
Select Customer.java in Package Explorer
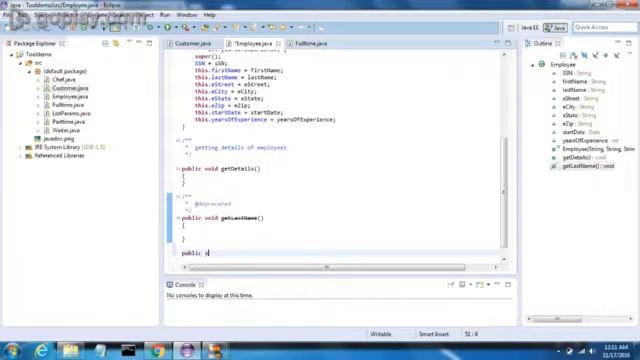point(70,88)
